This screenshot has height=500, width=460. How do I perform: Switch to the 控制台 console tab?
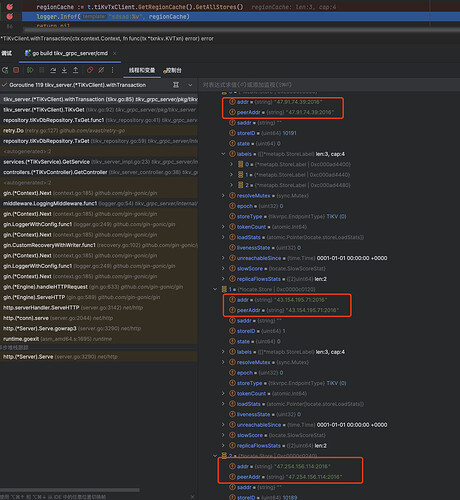pos(172,70)
